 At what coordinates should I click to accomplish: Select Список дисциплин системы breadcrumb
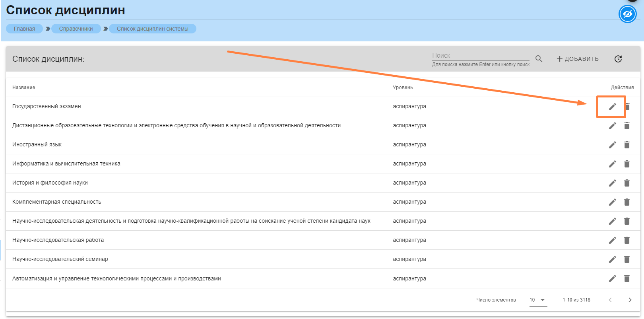152,29
